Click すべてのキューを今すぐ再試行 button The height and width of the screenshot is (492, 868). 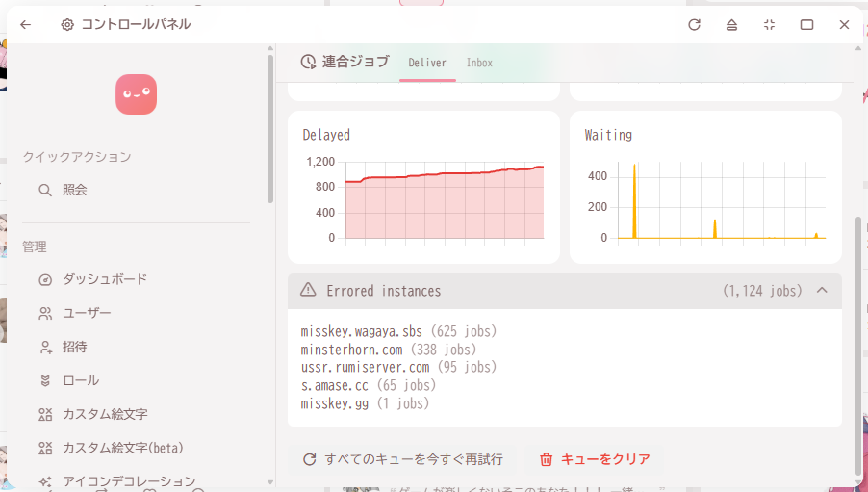[402, 459]
